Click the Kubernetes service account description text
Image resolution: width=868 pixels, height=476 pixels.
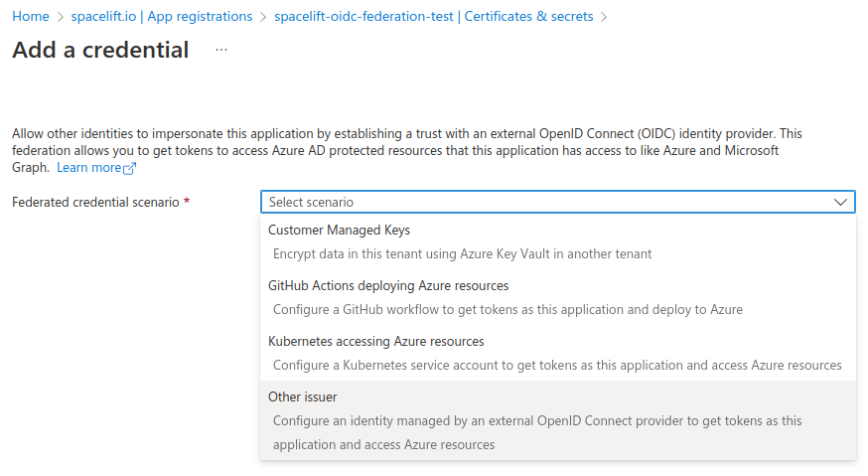tap(556, 365)
